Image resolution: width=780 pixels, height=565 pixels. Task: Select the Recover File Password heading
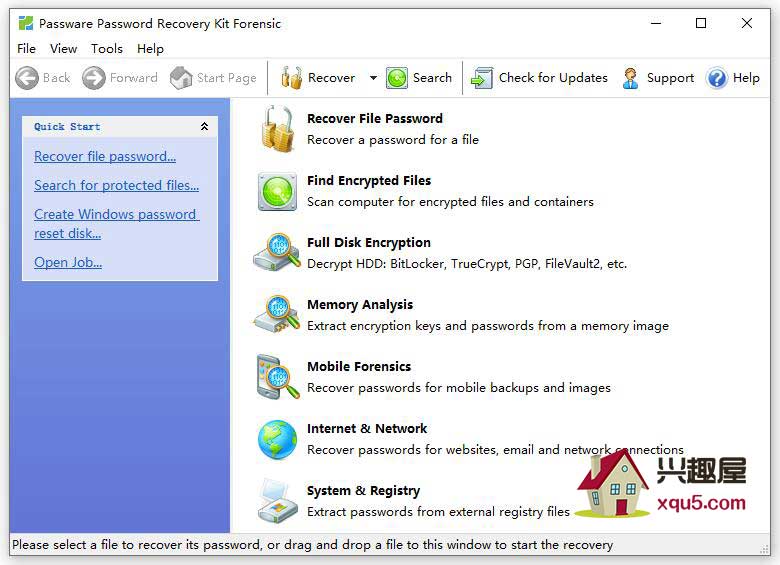click(375, 118)
